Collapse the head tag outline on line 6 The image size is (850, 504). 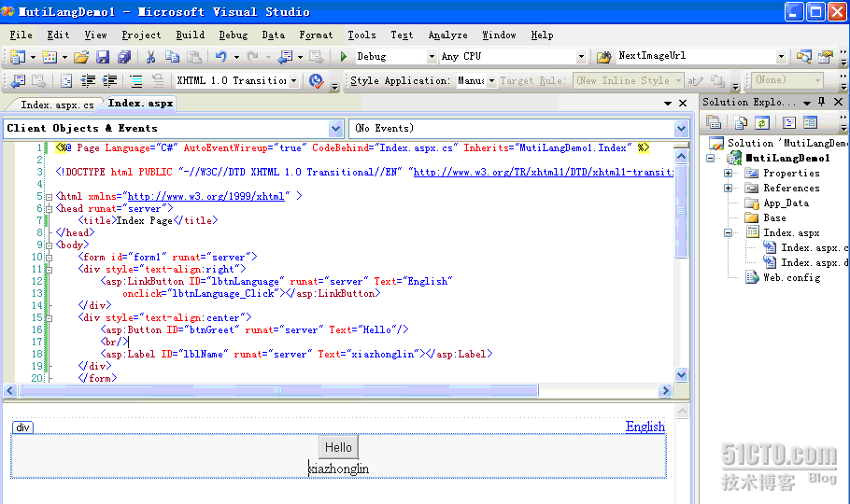pyautogui.click(x=49, y=209)
